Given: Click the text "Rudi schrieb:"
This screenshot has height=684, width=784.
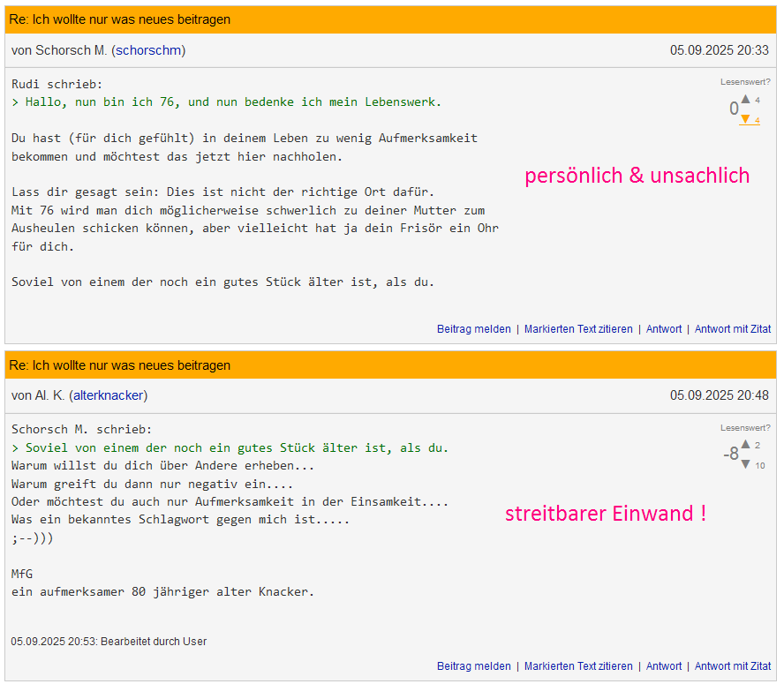Looking at the screenshot, I should click(57, 84).
